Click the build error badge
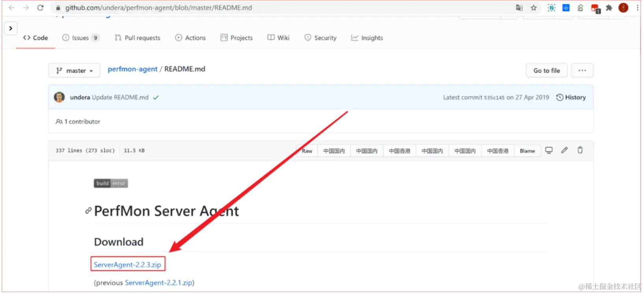The image size is (644, 293). pyautogui.click(x=111, y=183)
